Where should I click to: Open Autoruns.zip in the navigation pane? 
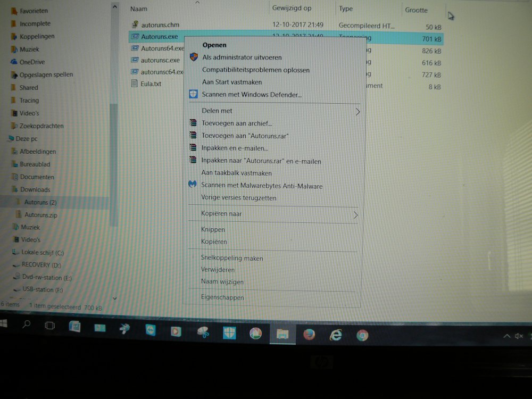tap(41, 215)
